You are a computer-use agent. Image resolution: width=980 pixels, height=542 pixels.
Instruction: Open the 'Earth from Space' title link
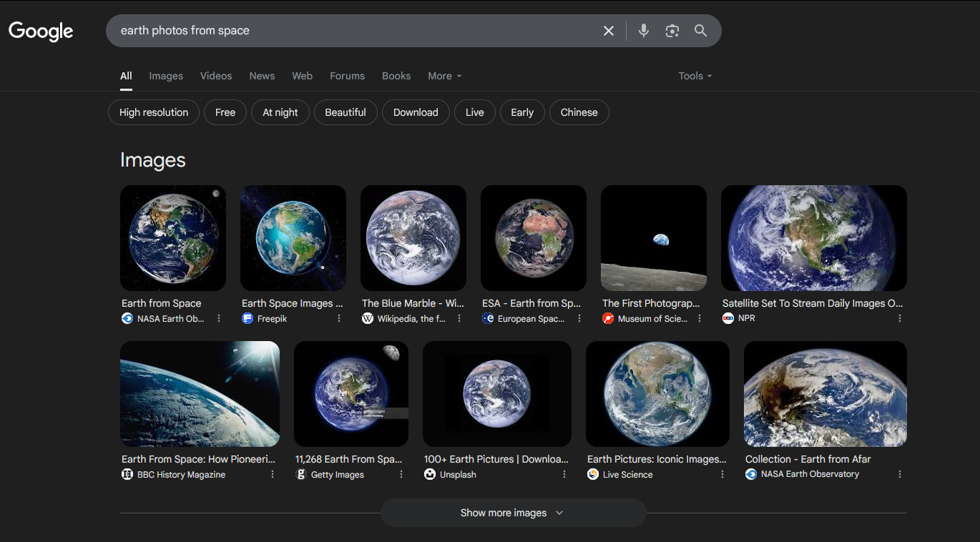pyautogui.click(x=162, y=303)
